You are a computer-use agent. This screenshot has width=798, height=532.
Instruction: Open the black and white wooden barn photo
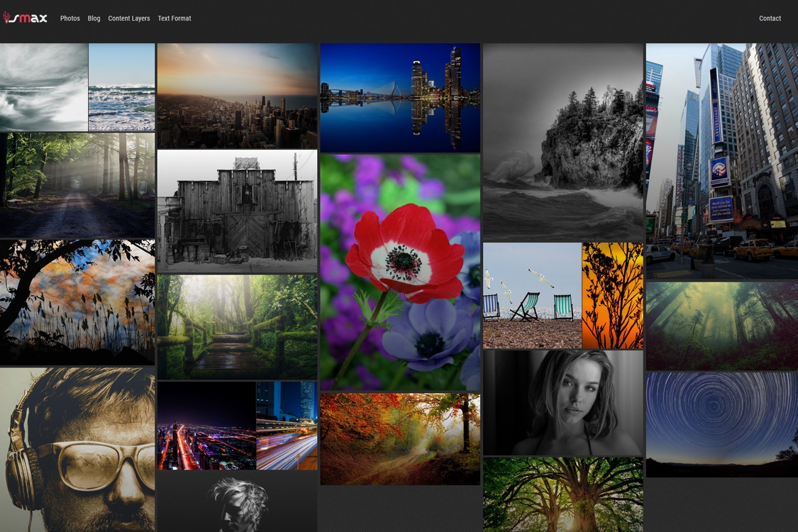tap(237, 211)
